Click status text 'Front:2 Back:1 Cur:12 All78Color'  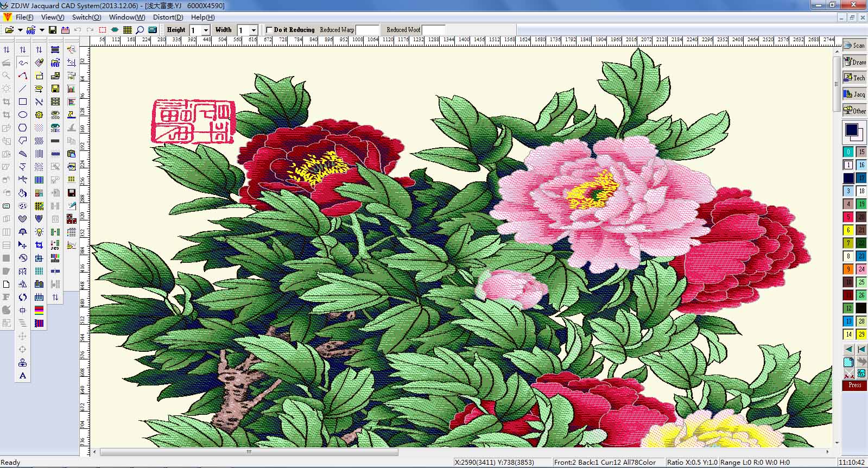605,463
